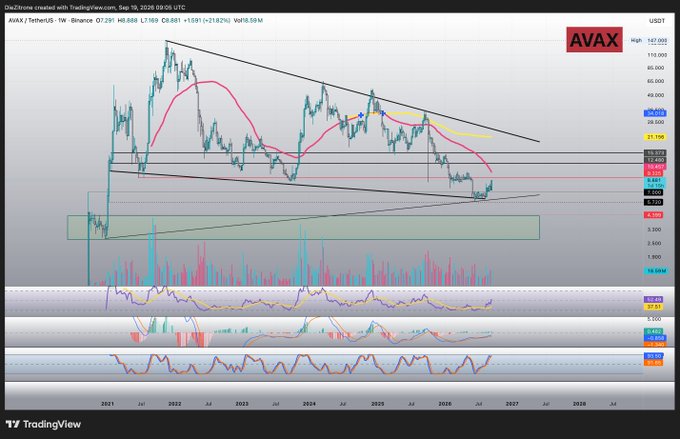Click the 2025 label on time axis
Screen dimensions: 680x439
[378, 404]
